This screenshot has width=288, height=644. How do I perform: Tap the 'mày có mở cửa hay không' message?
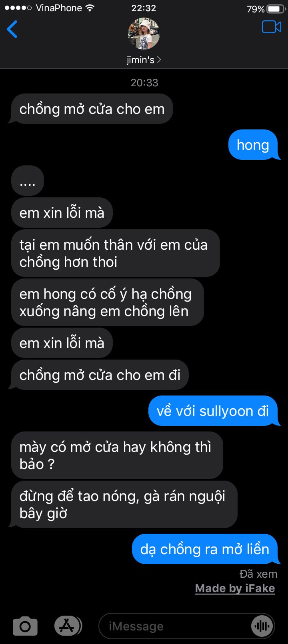point(117,455)
